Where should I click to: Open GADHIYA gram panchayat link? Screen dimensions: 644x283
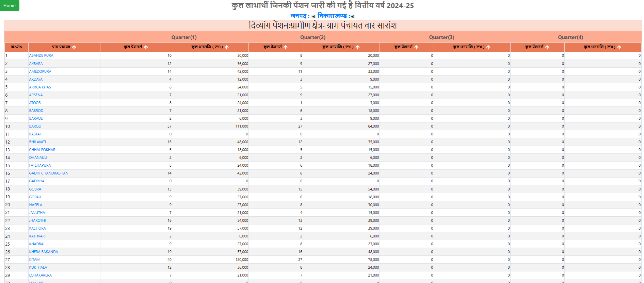coord(37,181)
